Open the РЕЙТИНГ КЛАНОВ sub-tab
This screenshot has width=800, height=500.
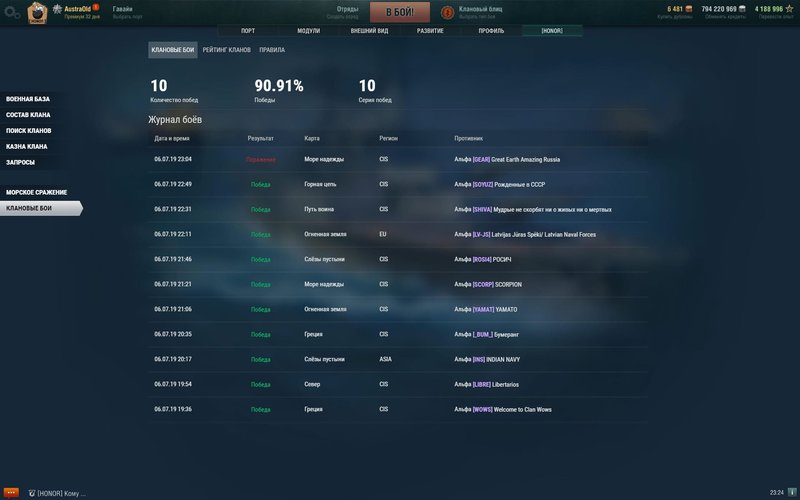[x=227, y=50]
